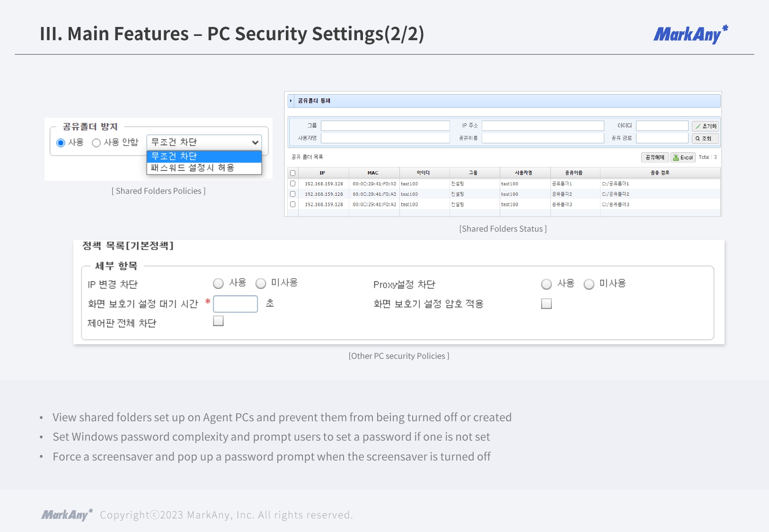Image resolution: width=769 pixels, height=532 pixels.
Task: Check the 제어판 전체 차단 checkbox
Action: click(x=218, y=321)
